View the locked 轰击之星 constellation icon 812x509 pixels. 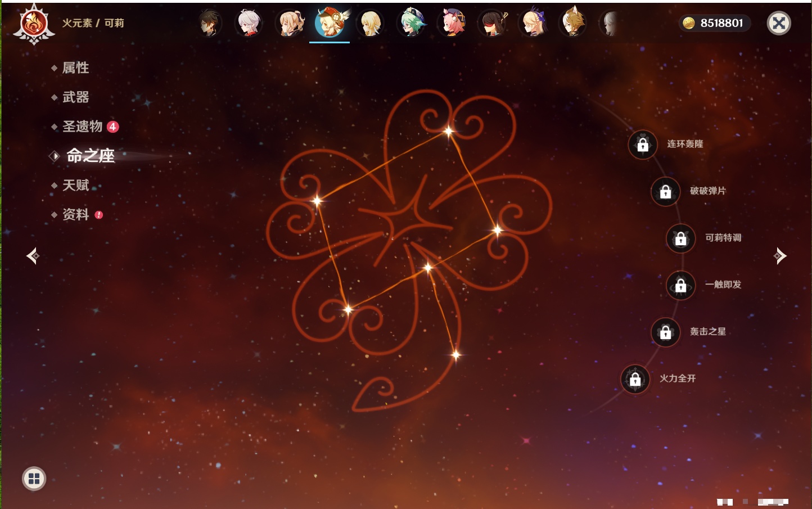[x=665, y=332]
